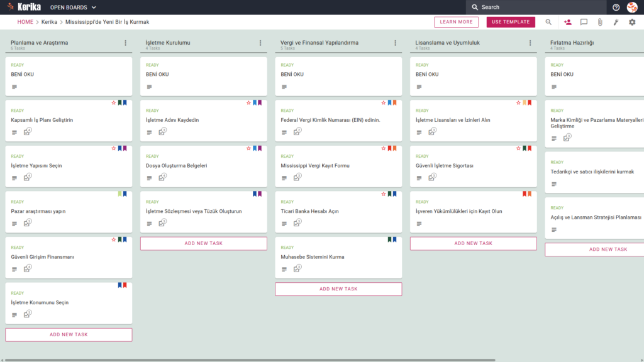Open checklist icon on İşletme Yapısını Seçin
This screenshot has height=362, width=644.
click(27, 177)
